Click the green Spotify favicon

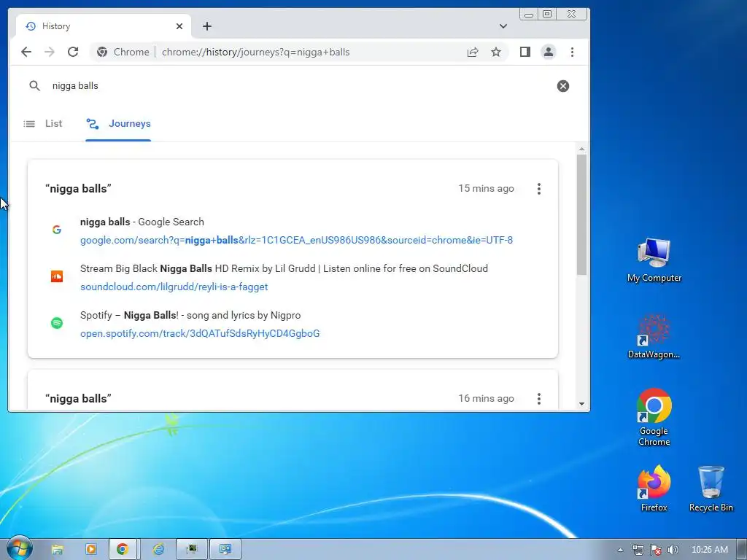tap(57, 323)
